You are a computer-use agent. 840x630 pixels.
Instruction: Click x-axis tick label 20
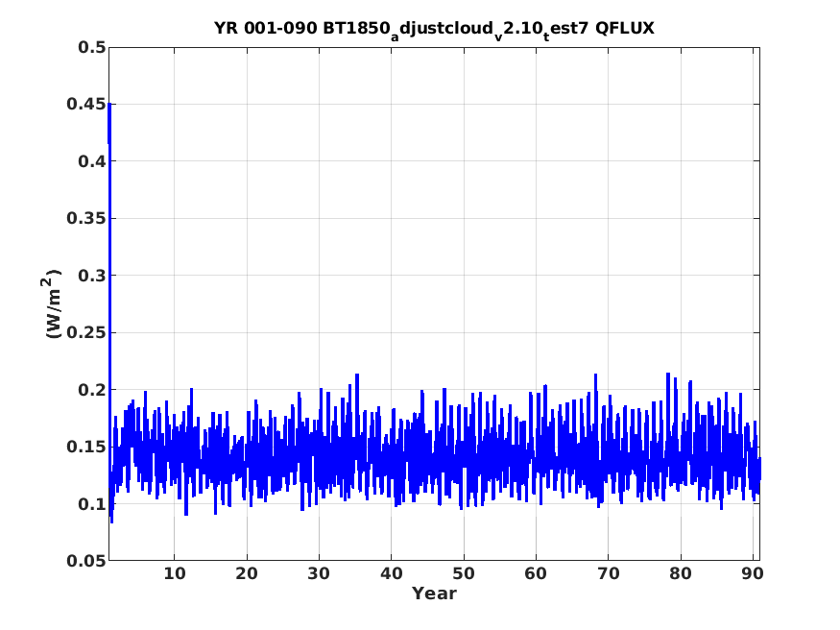coord(247,573)
